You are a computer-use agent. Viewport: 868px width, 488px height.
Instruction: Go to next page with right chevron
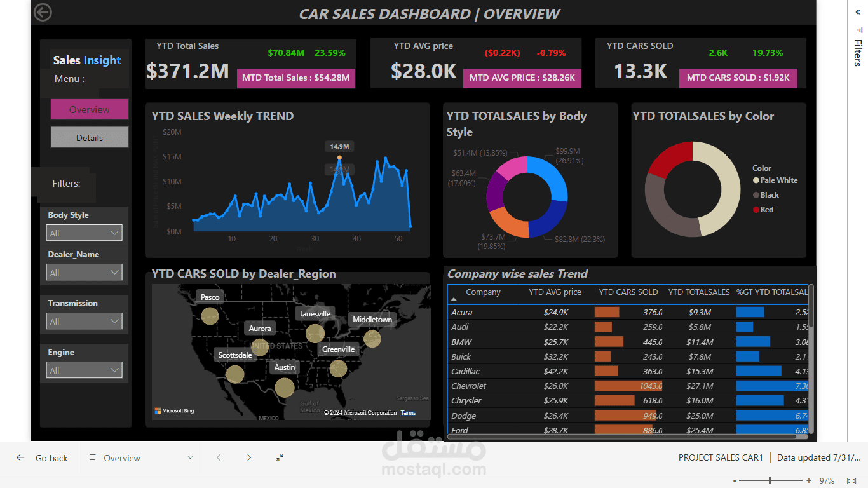click(x=249, y=457)
